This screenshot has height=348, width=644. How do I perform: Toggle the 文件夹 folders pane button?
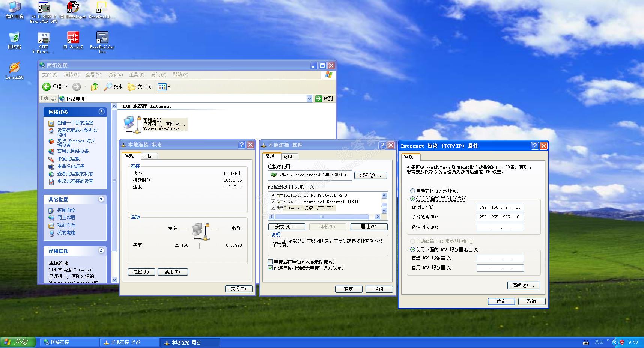tap(139, 87)
